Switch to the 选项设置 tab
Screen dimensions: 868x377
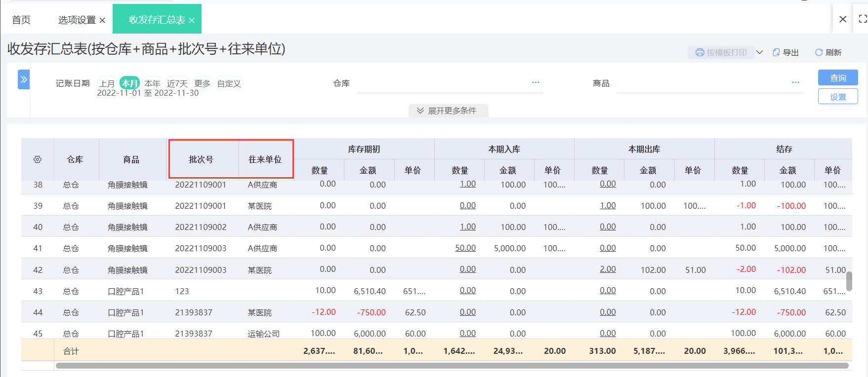click(77, 20)
